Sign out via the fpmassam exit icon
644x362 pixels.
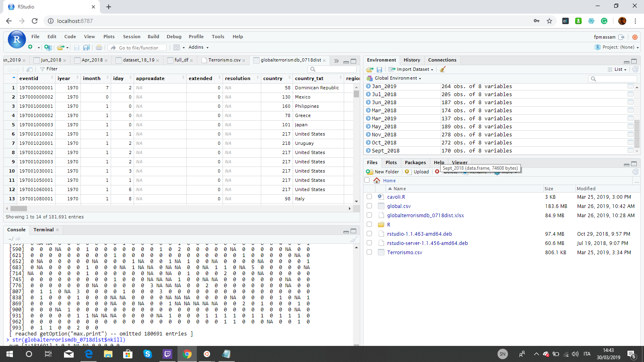pyautogui.click(x=621, y=37)
